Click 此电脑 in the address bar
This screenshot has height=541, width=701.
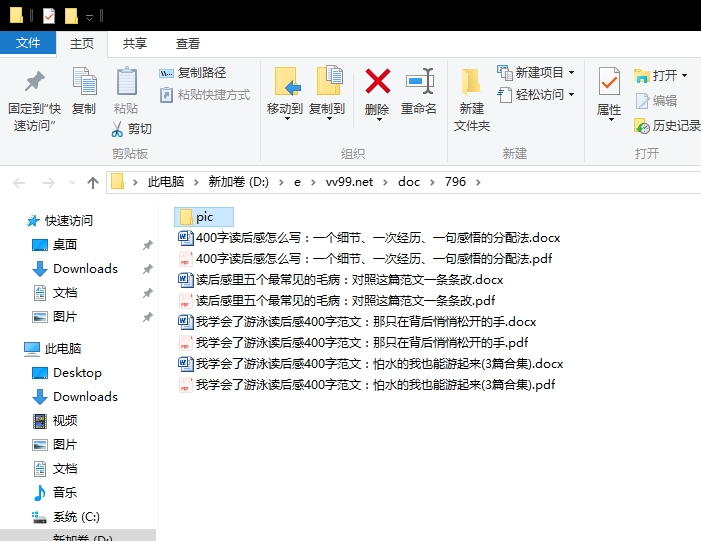166,182
